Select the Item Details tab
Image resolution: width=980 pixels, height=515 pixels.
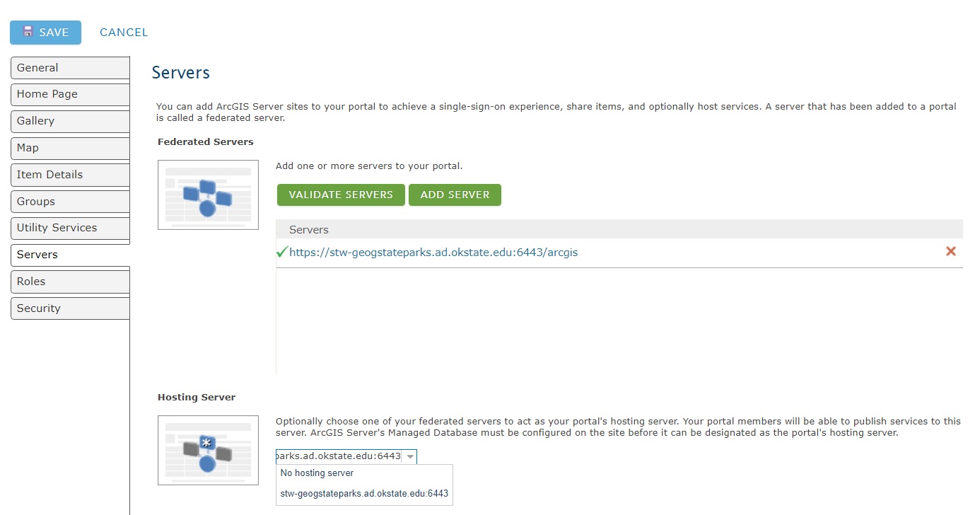tap(70, 175)
